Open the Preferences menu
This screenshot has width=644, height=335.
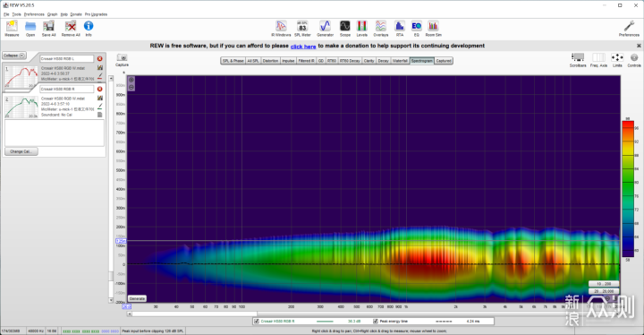[x=34, y=14]
